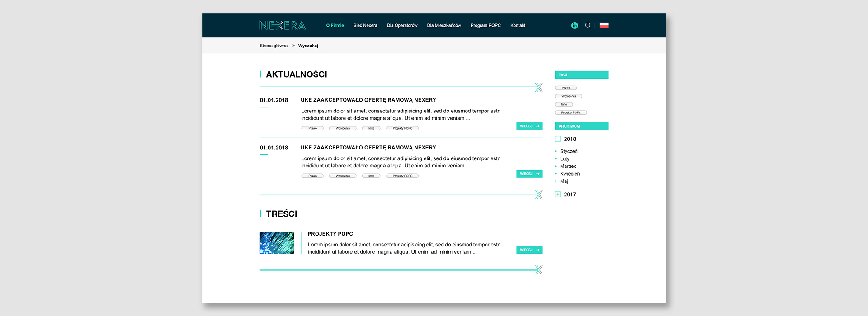Open the LinkedIn icon in header
The width and height of the screenshot is (868, 316).
tap(575, 25)
